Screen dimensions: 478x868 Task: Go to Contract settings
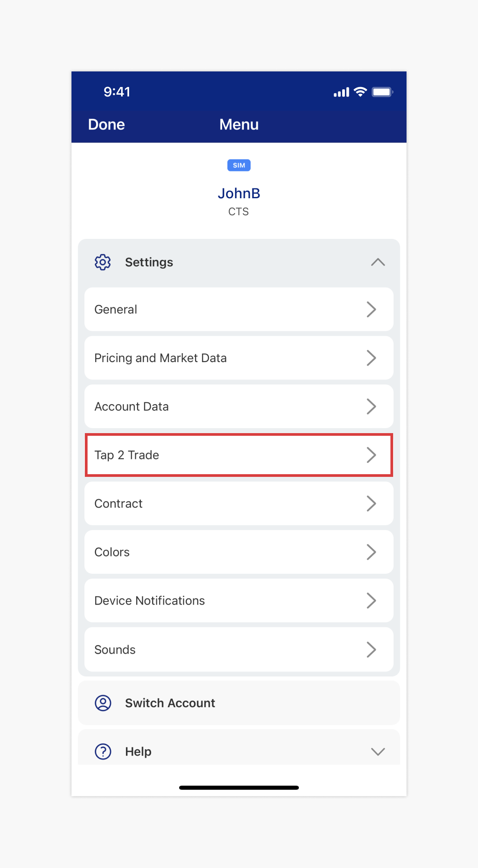pos(239,504)
